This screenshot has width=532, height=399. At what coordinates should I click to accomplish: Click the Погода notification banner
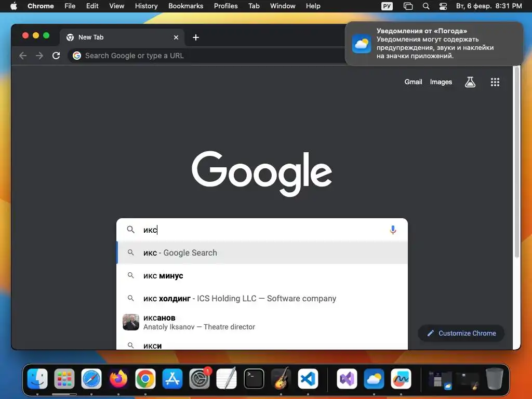coord(434,44)
